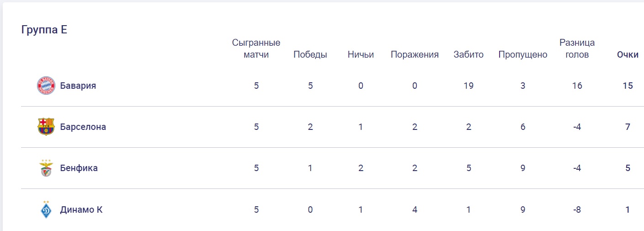
Task: Click the Группа E heading
Action: coord(44,30)
